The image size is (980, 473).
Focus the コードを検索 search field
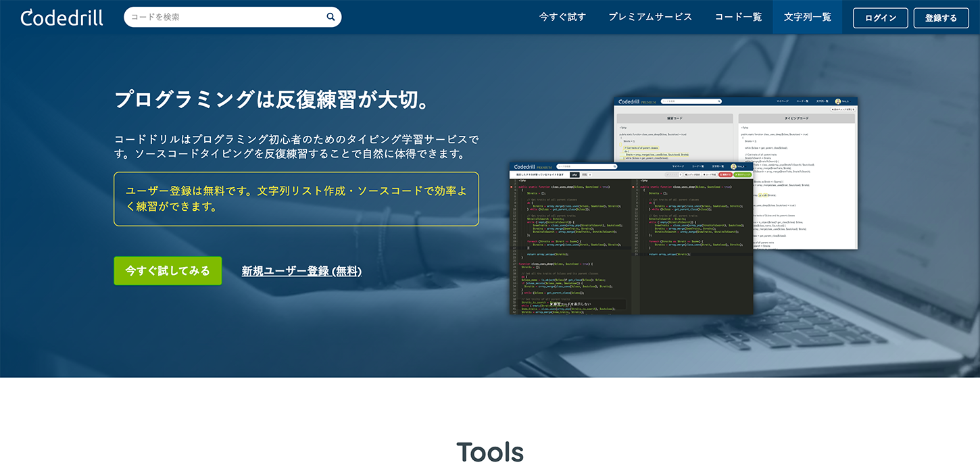click(x=223, y=17)
